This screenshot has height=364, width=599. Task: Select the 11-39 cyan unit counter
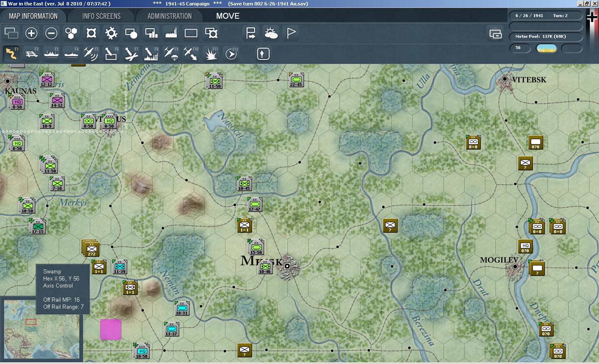click(119, 267)
